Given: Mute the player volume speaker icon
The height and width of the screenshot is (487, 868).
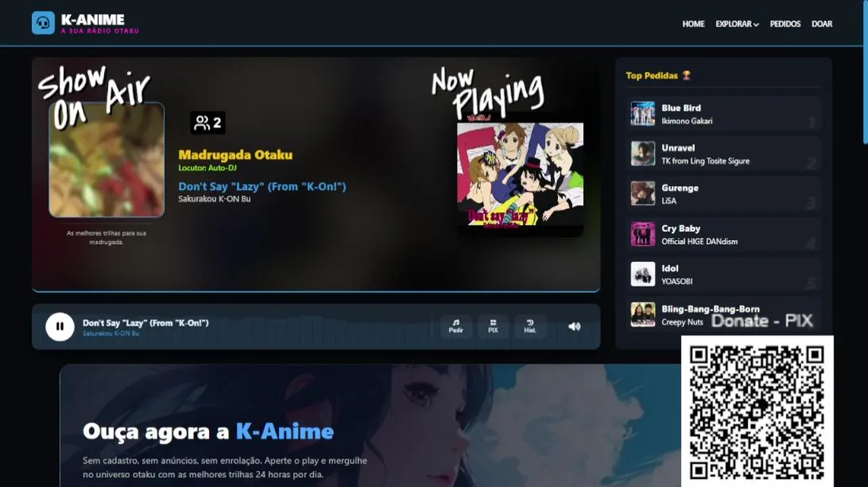Looking at the screenshot, I should coord(574,327).
